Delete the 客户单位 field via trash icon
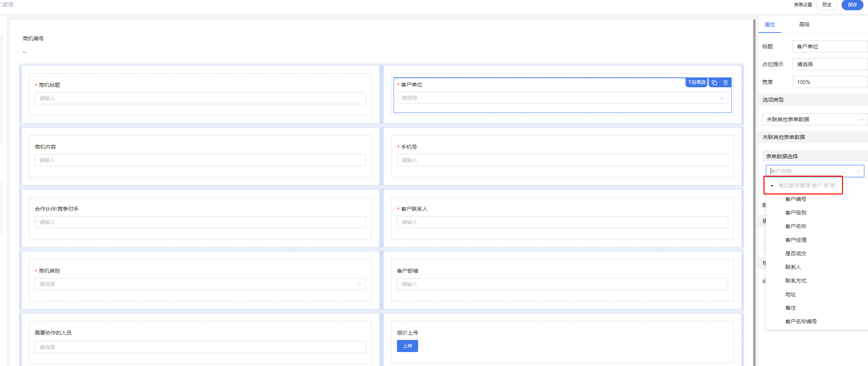This screenshot has height=366, width=868. (726, 83)
